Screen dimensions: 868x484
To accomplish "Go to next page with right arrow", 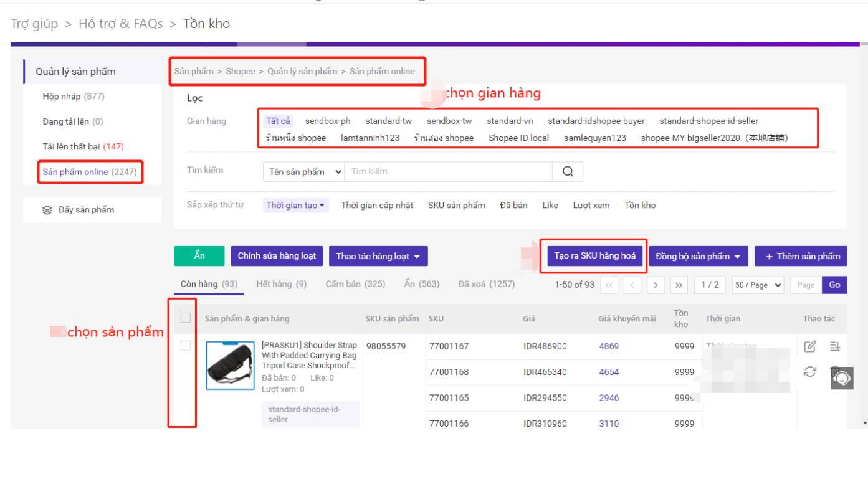I will pos(655,285).
